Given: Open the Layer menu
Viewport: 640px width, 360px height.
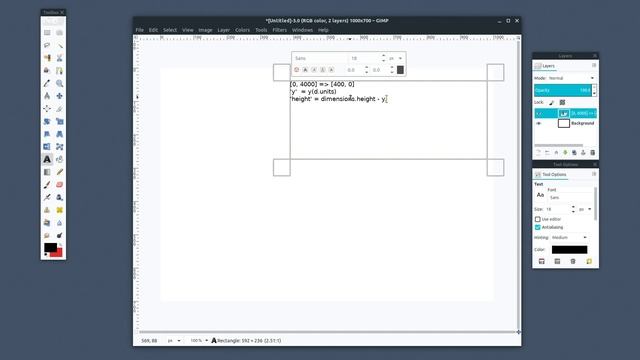Looking at the screenshot, I should click(x=223, y=30).
